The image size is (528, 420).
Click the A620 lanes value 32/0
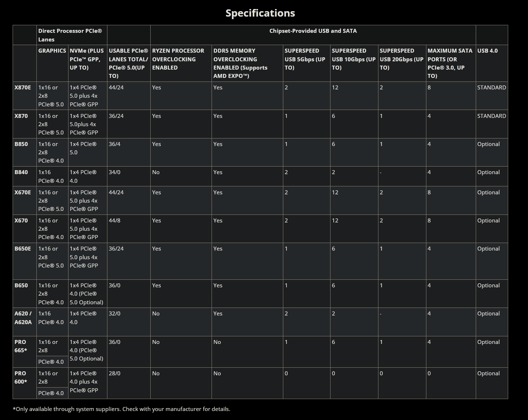coord(115,314)
